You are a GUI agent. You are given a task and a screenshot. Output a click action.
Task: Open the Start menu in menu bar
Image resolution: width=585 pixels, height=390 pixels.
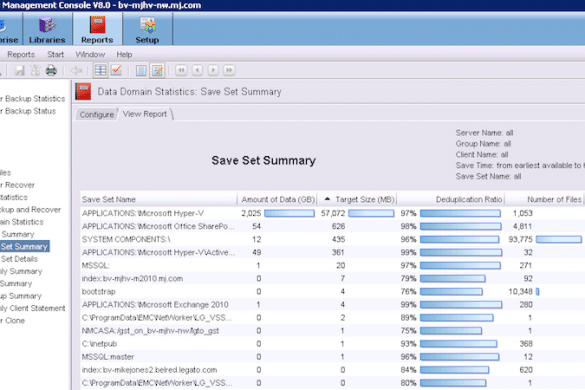point(56,54)
